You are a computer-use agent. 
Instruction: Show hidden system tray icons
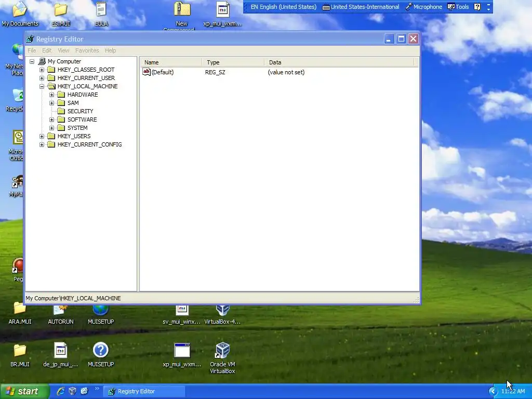493,392
